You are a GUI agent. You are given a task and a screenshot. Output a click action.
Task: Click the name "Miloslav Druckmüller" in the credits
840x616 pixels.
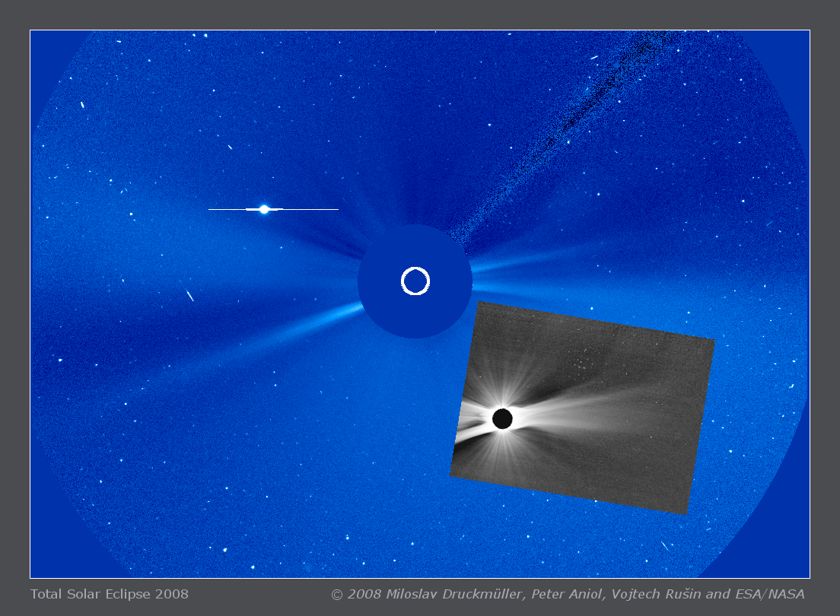450,594
